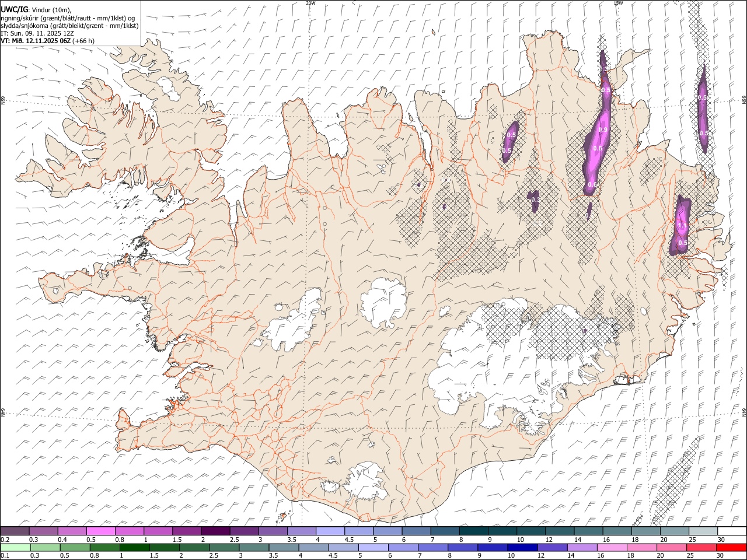The image size is (747, 560).
Task: Choose the light pink 16–18 lower legend swatch
Action: tap(612, 547)
